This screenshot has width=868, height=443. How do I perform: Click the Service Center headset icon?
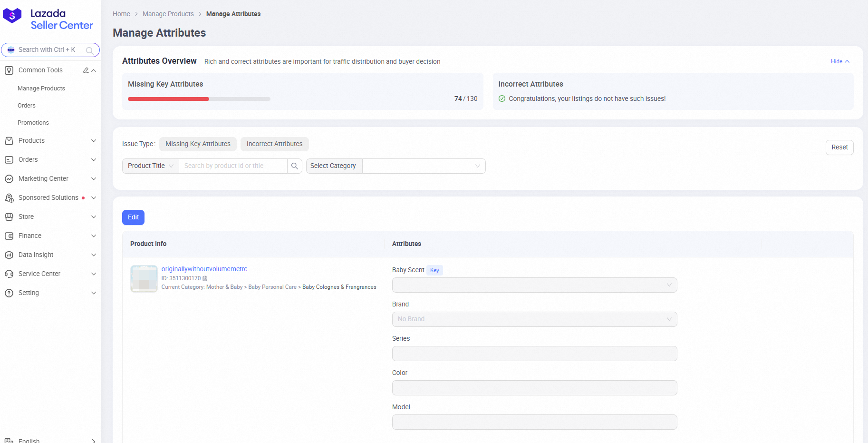9,274
